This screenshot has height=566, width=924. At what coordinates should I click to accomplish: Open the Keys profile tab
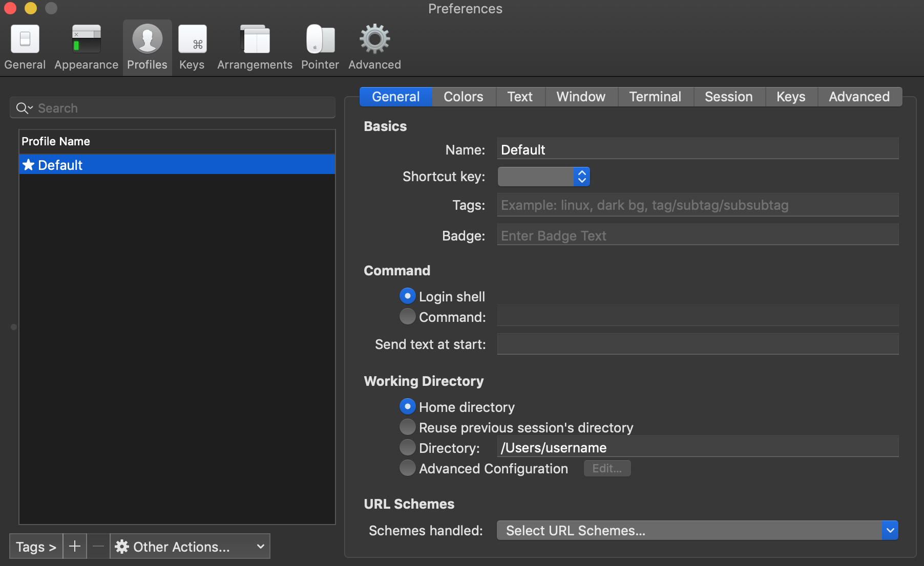[791, 97]
